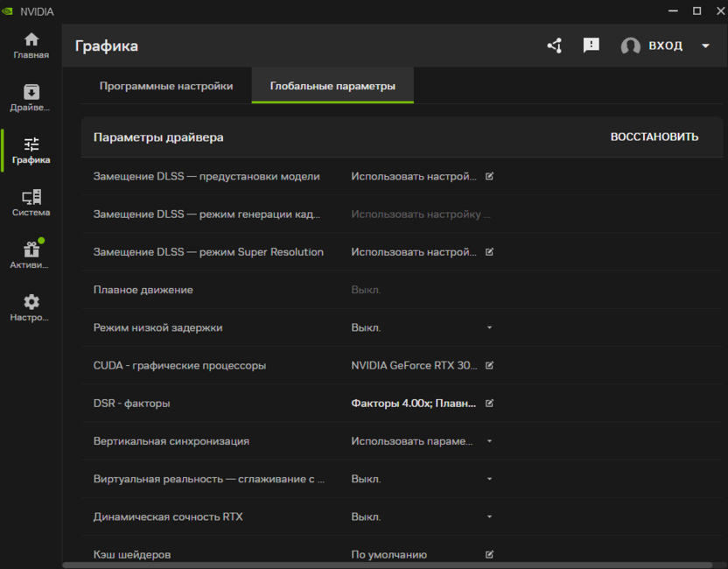Click the user avatar icon
The width and height of the screenshot is (728, 569).
[x=631, y=46]
